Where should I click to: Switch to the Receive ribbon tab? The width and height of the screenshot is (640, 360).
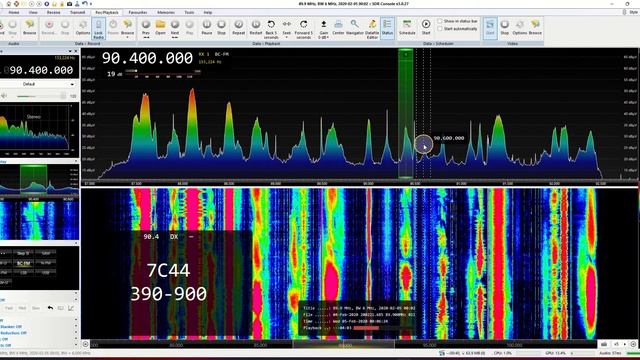[x=53, y=13]
